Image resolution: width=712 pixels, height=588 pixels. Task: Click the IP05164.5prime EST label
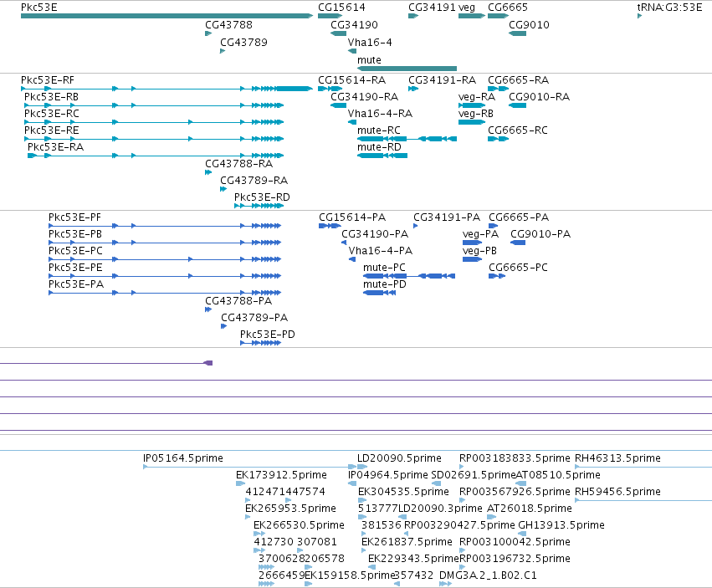coord(183,458)
